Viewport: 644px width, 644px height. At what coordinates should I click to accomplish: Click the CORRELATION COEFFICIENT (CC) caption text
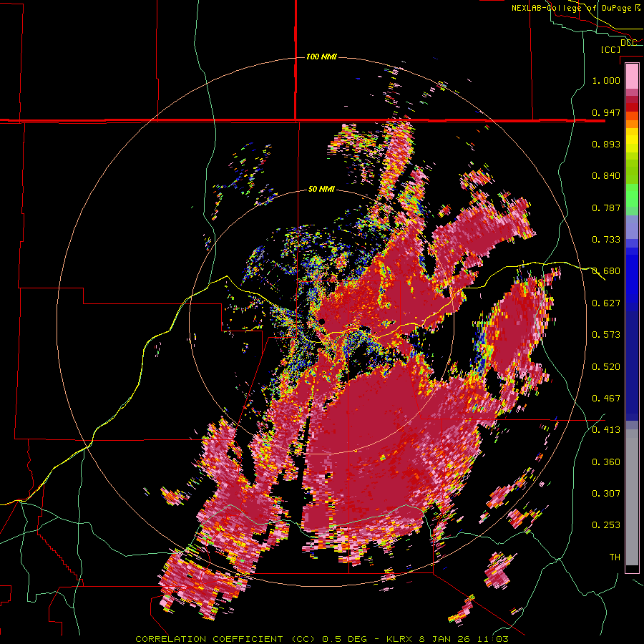tap(226, 639)
